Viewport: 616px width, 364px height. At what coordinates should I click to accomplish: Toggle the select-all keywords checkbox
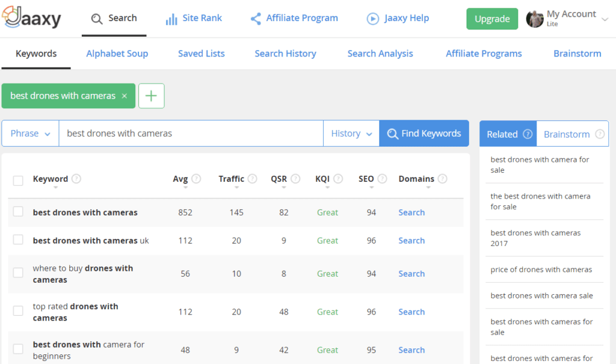pyautogui.click(x=18, y=180)
